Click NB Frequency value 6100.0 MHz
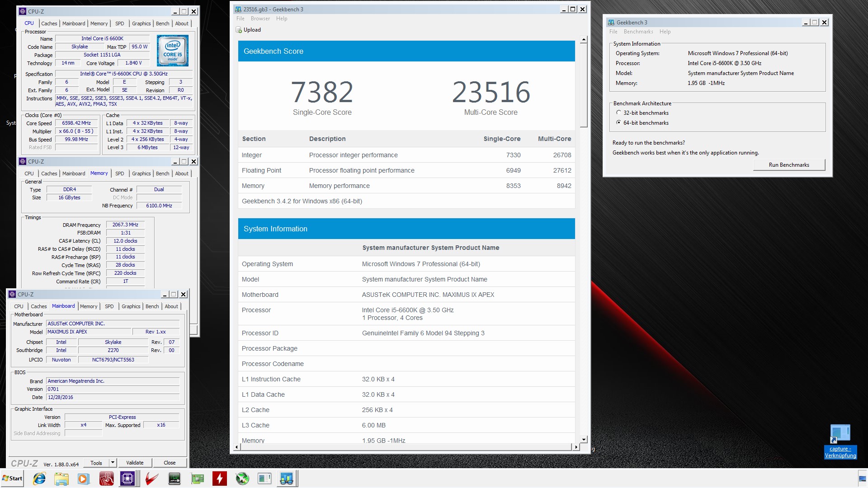This screenshot has height=488, width=868. pos(159,206)
